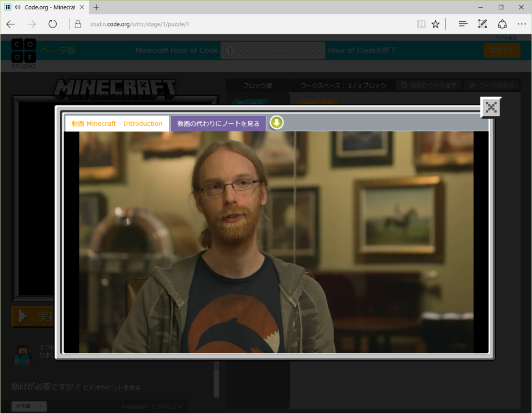532x414 pixels.
Task: Open the share icon in the browser toolbar
Action: click(502, 24)
